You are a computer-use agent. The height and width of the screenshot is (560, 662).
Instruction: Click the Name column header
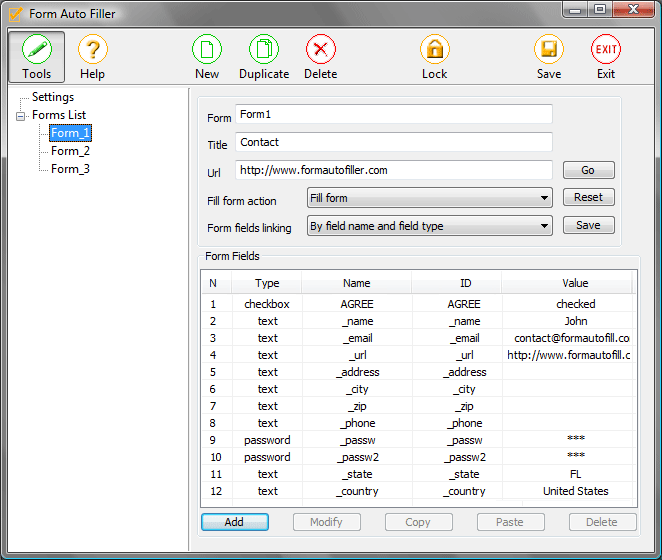point(357,283)
